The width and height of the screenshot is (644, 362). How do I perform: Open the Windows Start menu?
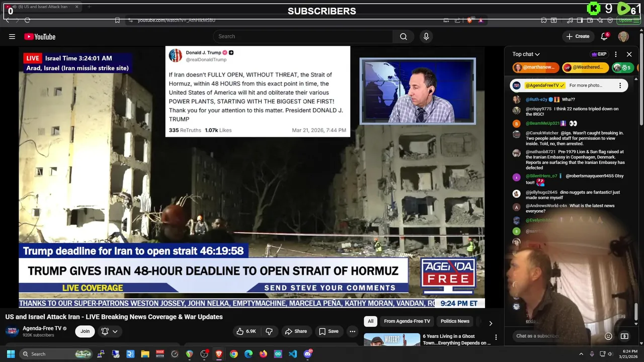pos(11,354)
